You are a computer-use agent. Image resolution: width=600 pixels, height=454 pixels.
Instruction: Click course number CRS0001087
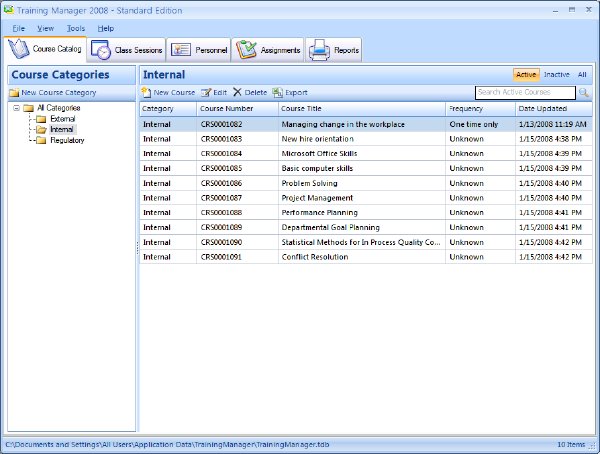221,198
